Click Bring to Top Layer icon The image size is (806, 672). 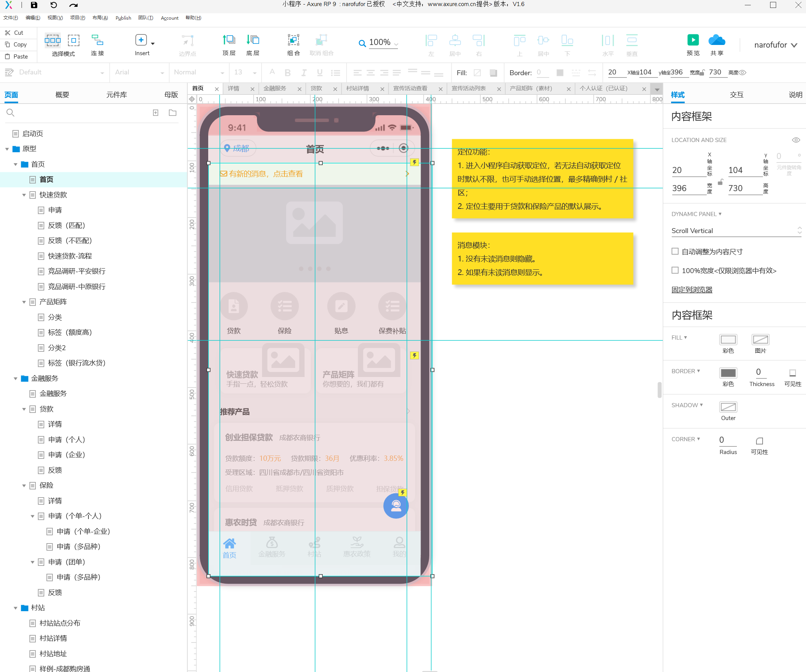[x=229, y=40]
